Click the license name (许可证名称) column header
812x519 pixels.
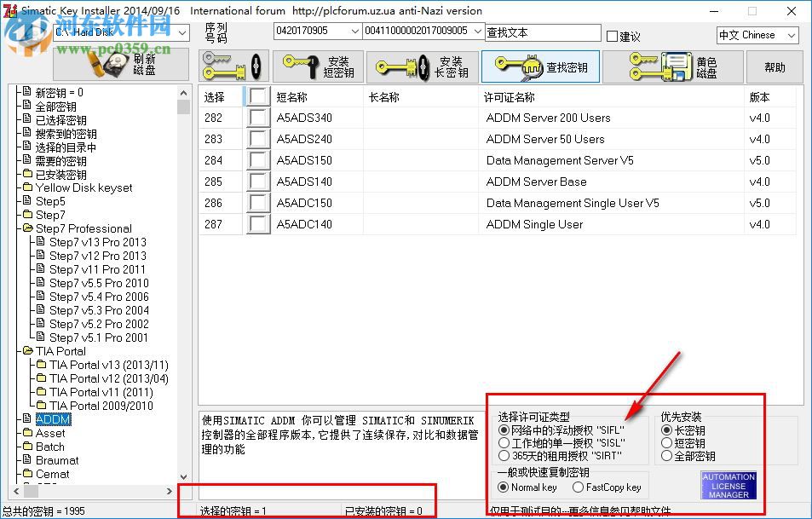(x=611, y=97)
